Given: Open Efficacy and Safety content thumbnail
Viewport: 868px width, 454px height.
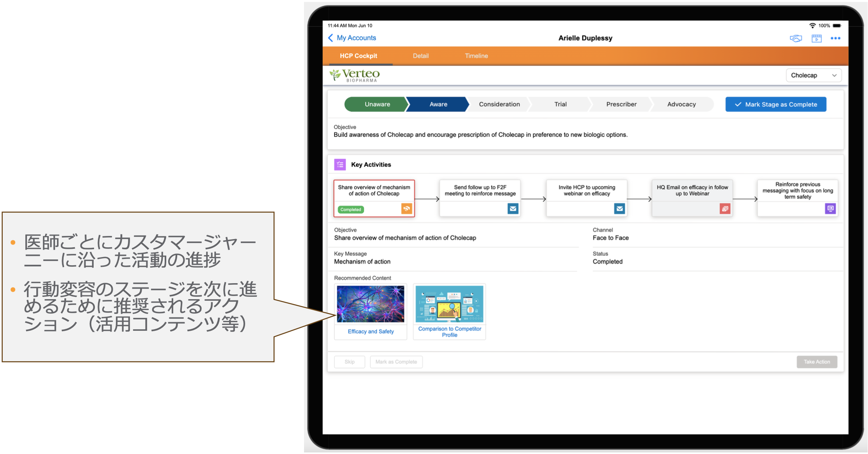Looking at the screenshot, I should (370, 304).
